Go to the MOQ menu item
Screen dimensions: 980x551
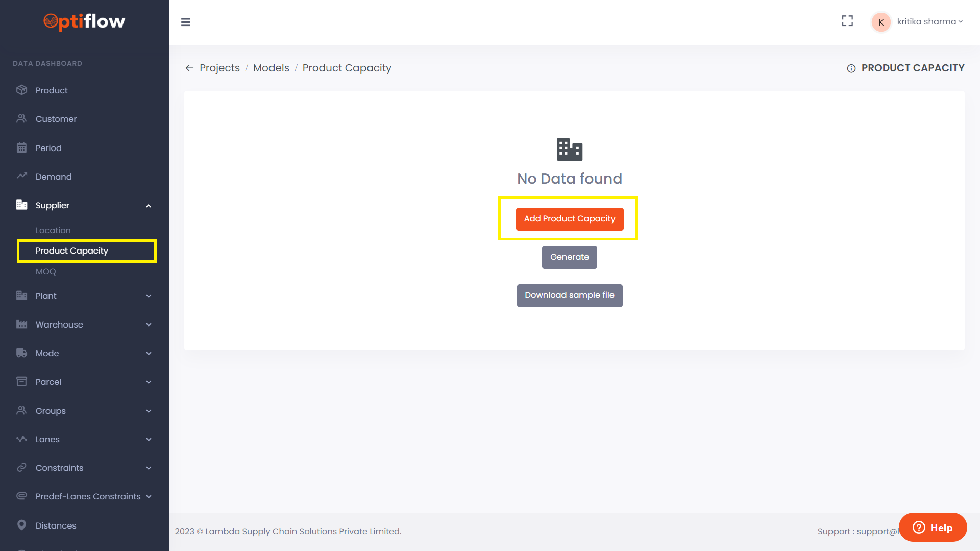coord(46,271)
